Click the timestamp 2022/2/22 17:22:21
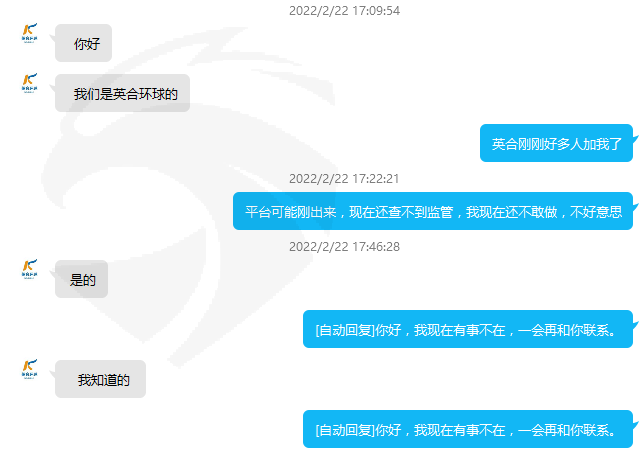 344,179
